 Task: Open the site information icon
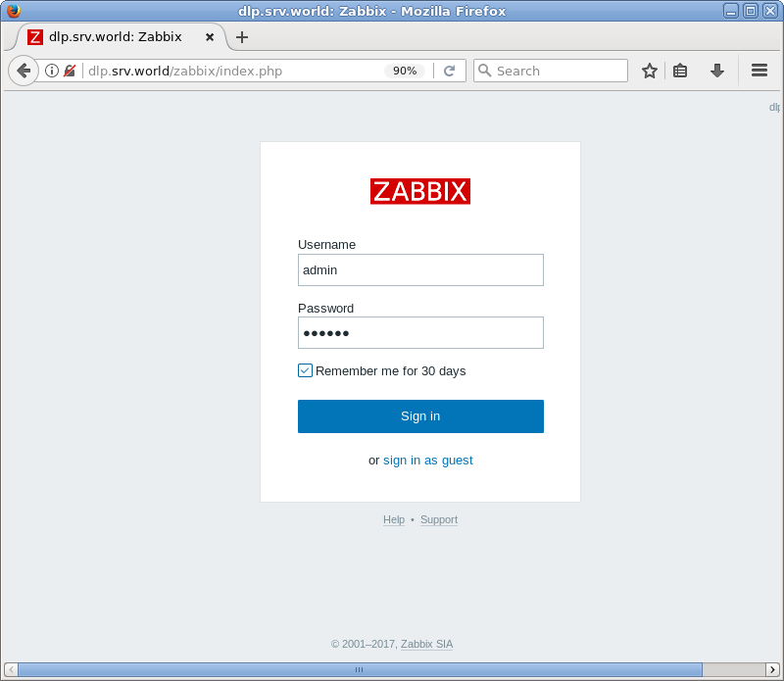tap(52, 71)
